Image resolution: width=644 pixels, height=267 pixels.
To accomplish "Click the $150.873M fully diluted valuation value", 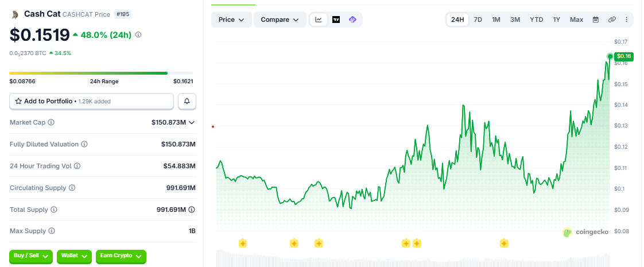I will tap(179, 144).
